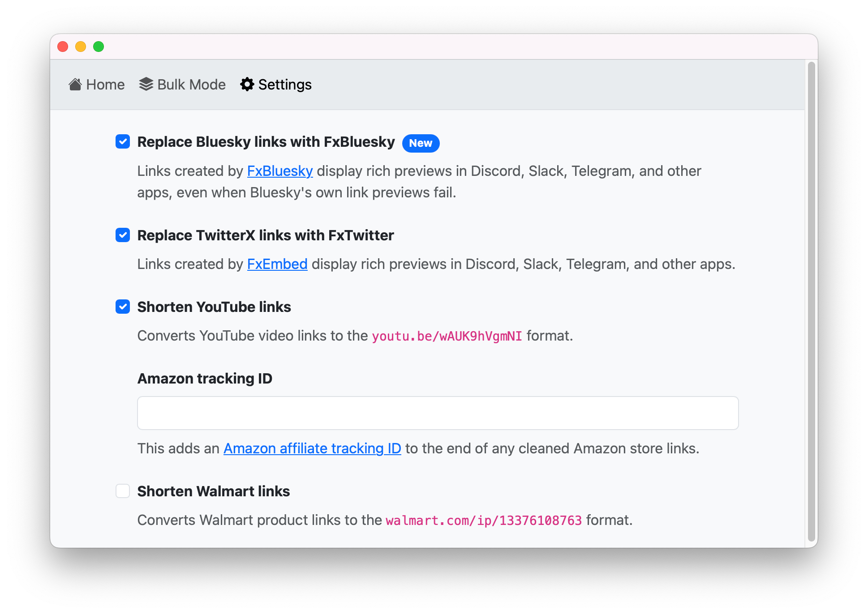Click the Shorten YouTube links label
This screenshot has width=868, height=614.
pos(214,307)
